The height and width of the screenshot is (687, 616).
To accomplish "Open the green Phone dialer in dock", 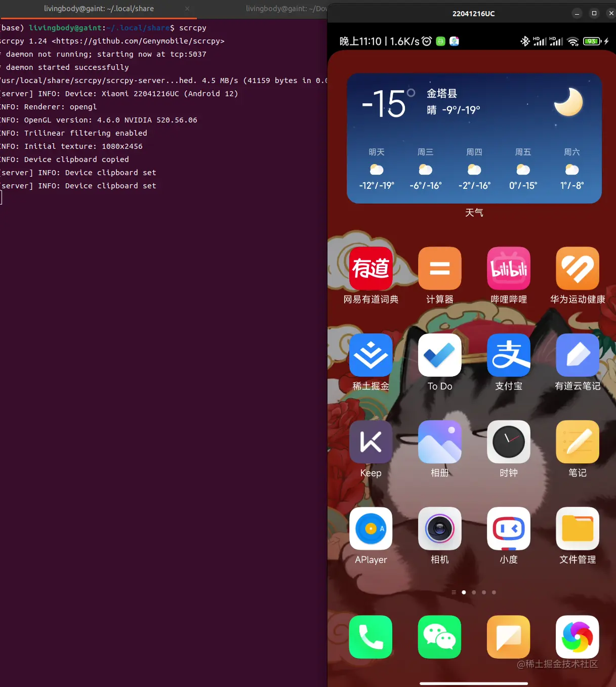I will click(371, 637).
